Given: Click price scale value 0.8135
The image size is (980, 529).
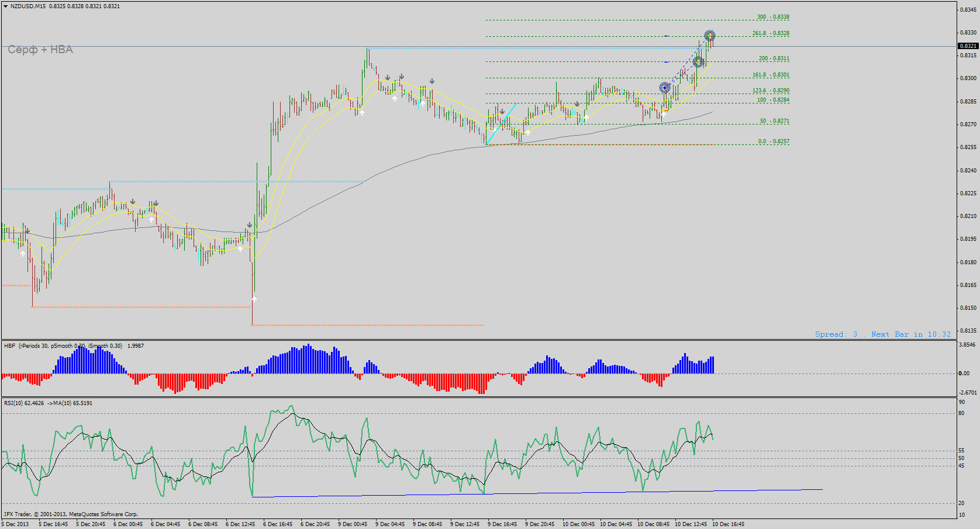Looking at the screenshot, I should (x=968, y=331).
